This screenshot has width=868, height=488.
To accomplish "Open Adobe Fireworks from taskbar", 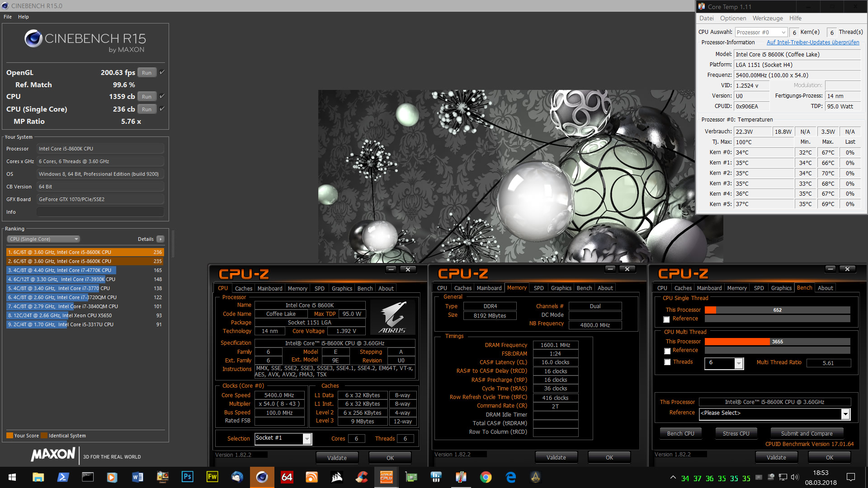I will pos(212,477).
